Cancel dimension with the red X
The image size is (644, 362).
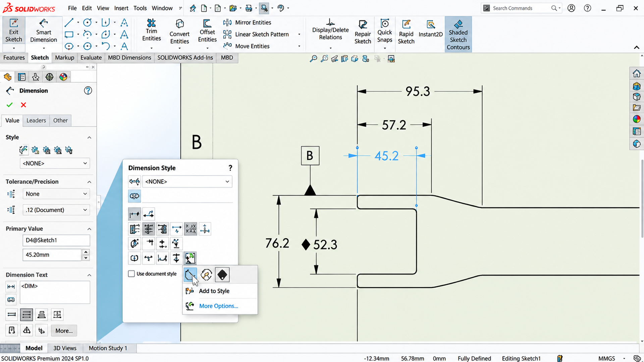click(23, 105)
